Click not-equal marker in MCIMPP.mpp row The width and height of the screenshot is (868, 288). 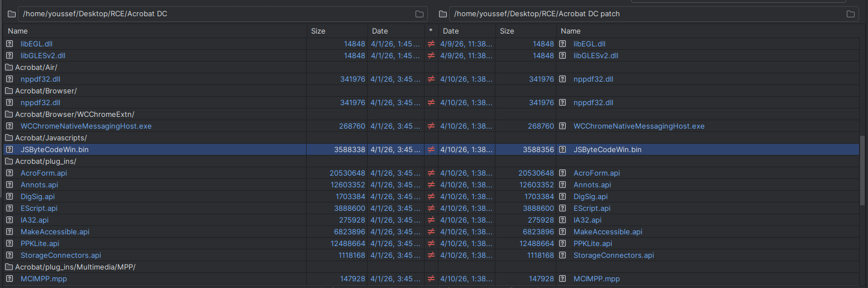[x=431, y=278]
